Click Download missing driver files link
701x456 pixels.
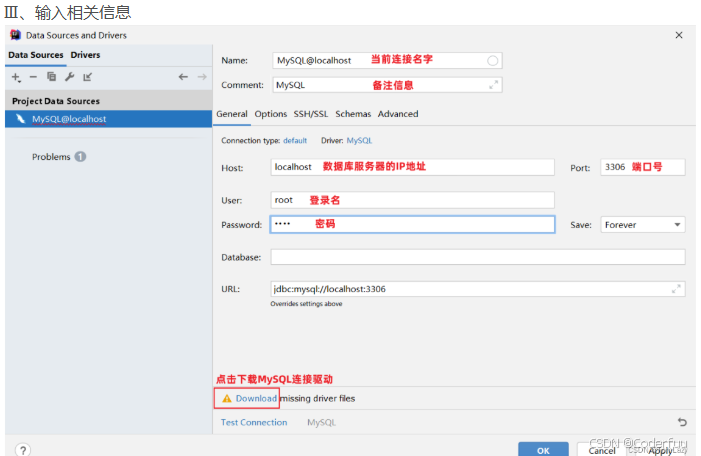pyautogui.click(x=256, y=398)
